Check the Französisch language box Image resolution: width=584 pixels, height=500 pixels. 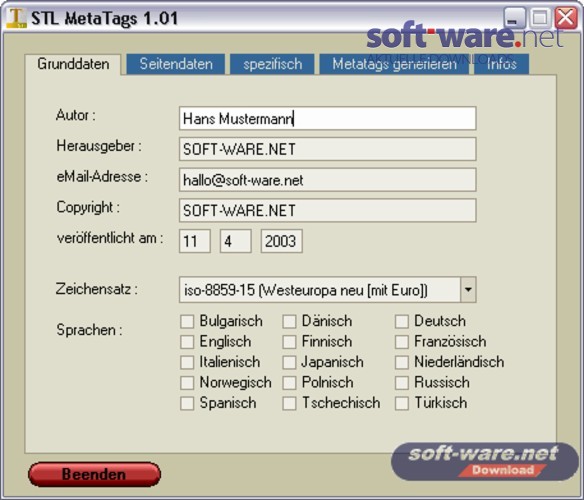pyautogui.click(x=402, y=342)
